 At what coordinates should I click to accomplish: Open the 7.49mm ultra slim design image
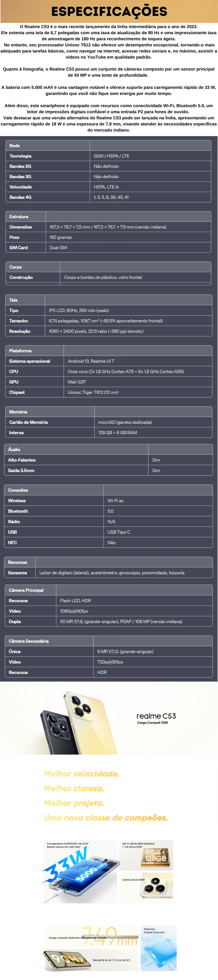click(x=92, y=936)
